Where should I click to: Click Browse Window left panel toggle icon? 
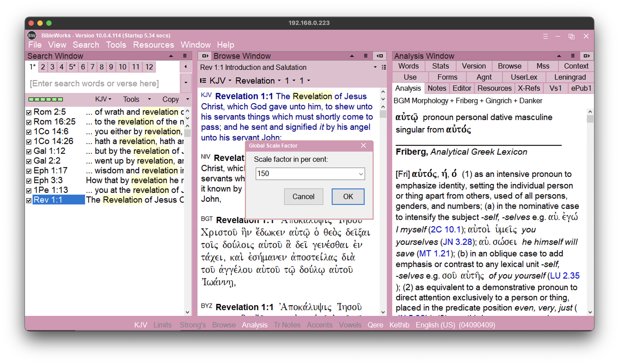click(x=205, y=56)
